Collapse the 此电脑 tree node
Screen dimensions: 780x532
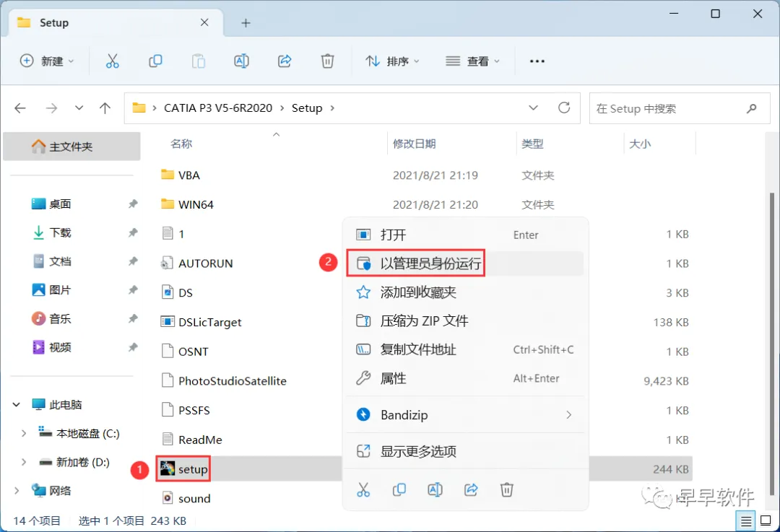coord(17,405)
